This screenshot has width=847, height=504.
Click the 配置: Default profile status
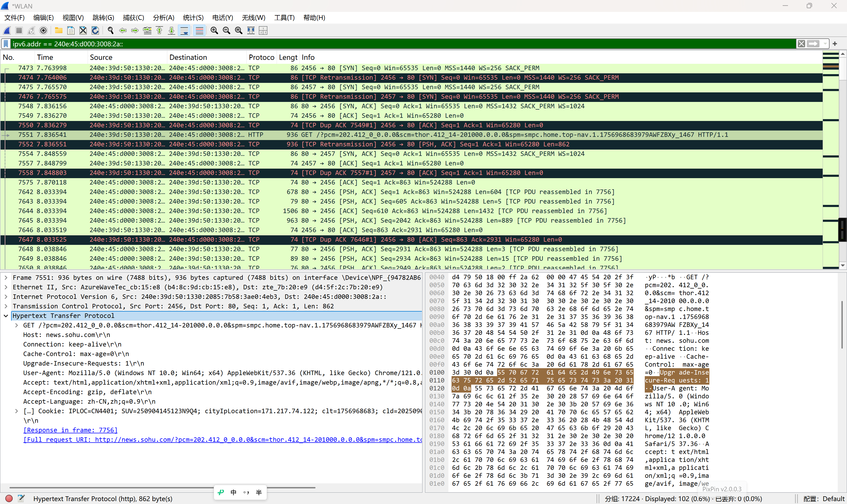pos(824,499)
